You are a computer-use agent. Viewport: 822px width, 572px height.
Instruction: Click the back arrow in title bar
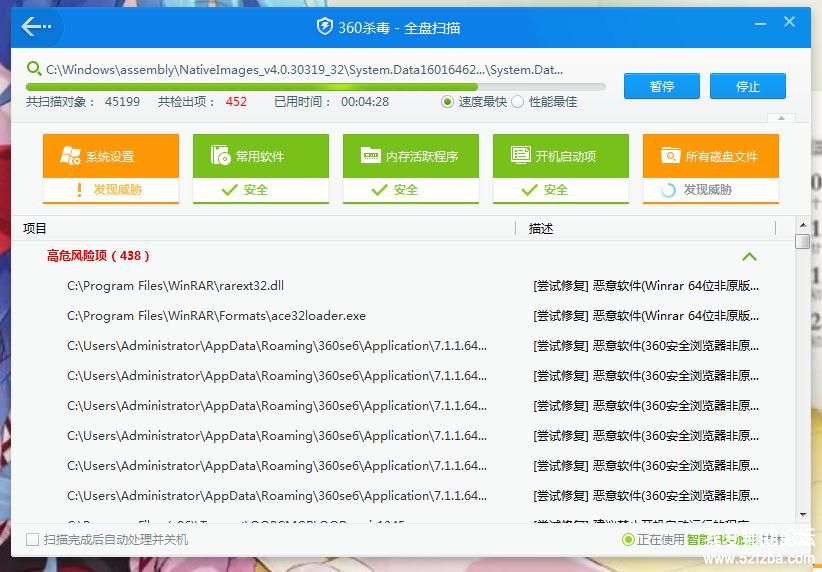(x=36, y=27)
